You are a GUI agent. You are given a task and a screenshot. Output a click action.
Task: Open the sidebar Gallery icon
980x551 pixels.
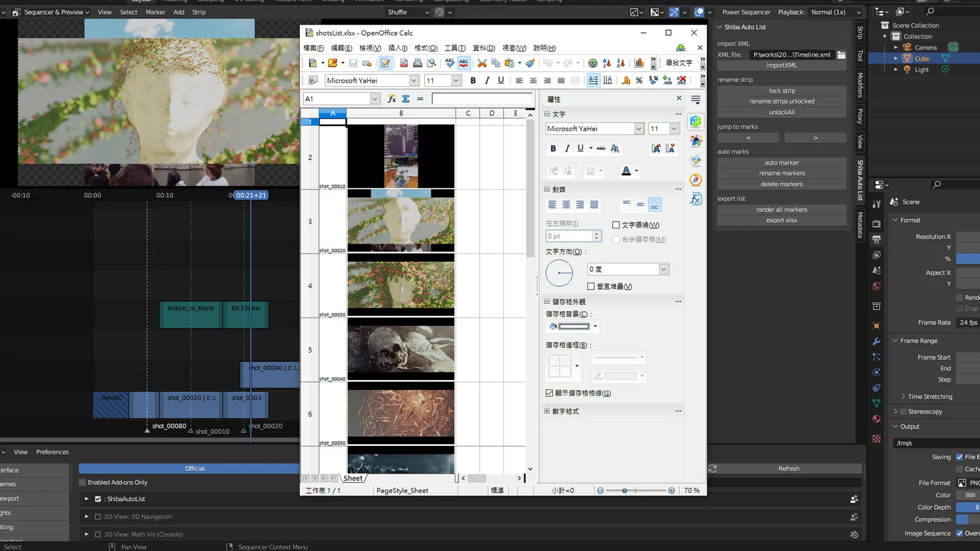pos(695,160)
